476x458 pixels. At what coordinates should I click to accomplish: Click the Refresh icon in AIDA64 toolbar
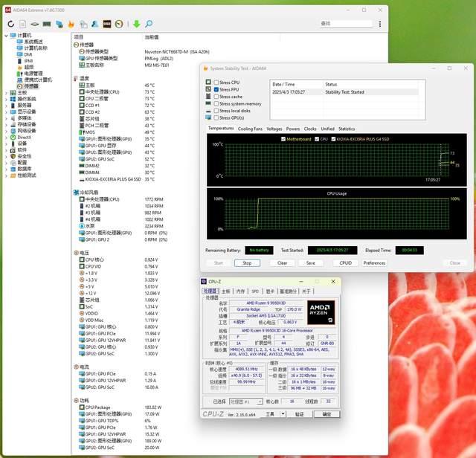11,24
